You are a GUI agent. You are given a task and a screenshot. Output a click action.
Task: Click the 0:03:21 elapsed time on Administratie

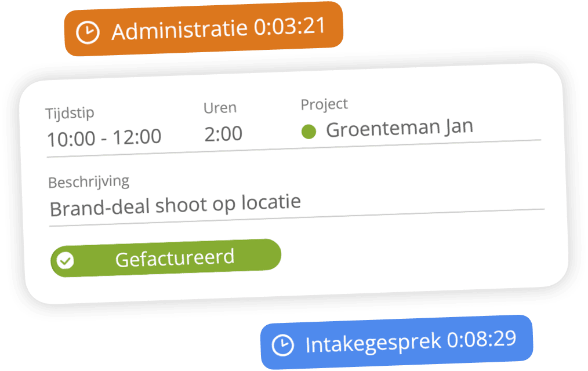(x=289, y=26)
